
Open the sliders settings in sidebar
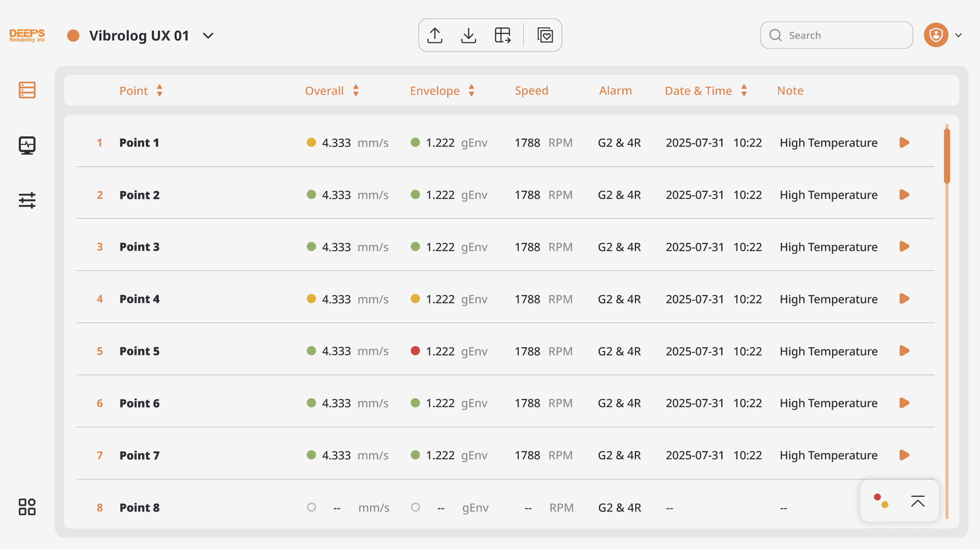point(27,200)
